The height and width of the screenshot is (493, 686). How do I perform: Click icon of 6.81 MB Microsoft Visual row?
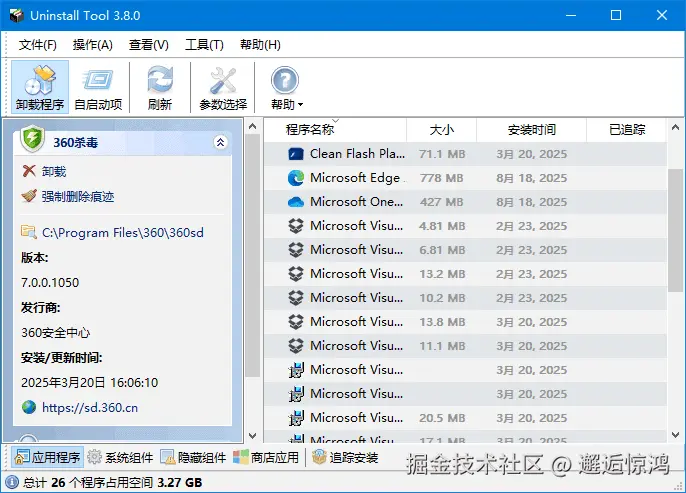296,250
